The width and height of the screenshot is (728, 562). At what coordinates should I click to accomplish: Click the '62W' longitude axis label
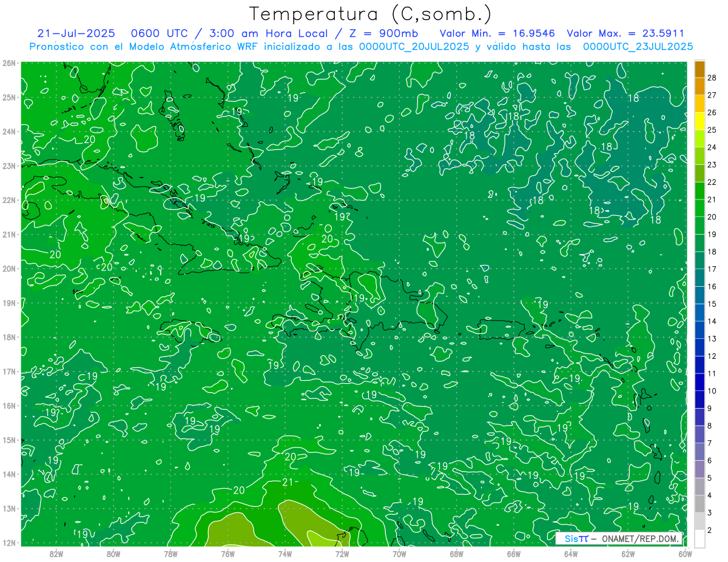[x=628, y=554]
